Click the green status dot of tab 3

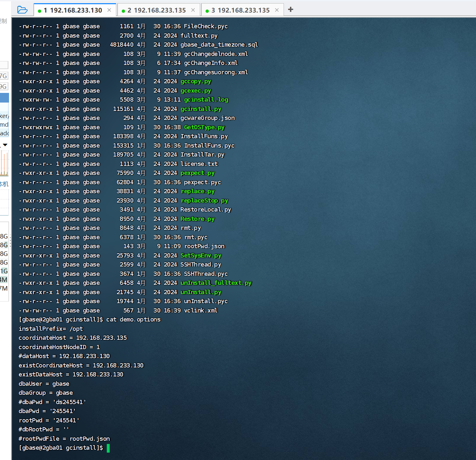tap(207, 11)
